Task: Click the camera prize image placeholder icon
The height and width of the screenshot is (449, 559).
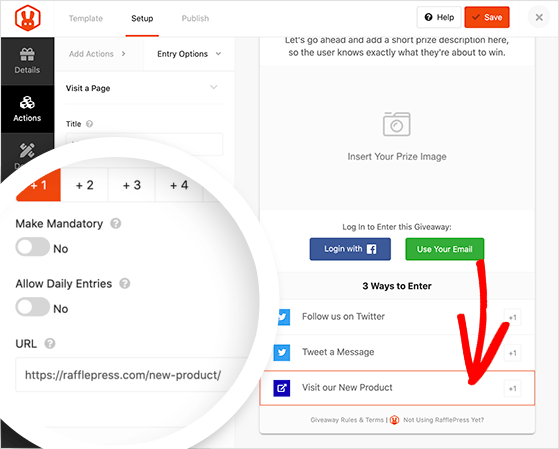Action: click(x=396, y=124)
